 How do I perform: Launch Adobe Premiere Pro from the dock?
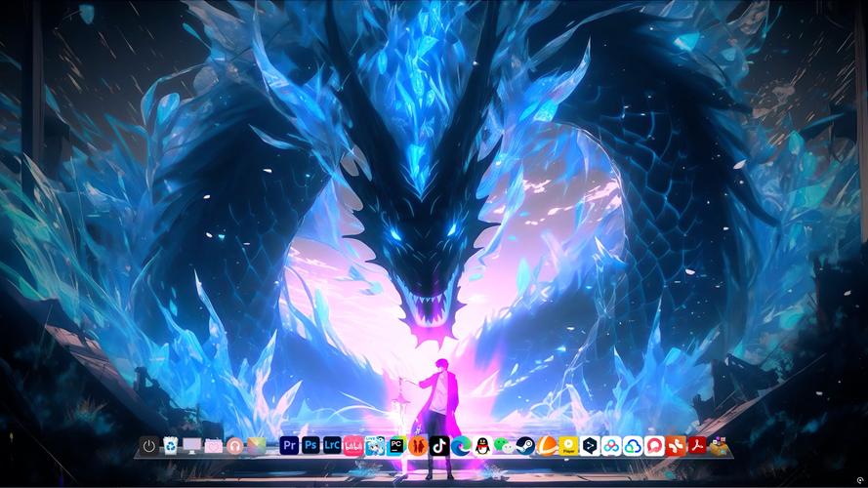click(289, 445)
